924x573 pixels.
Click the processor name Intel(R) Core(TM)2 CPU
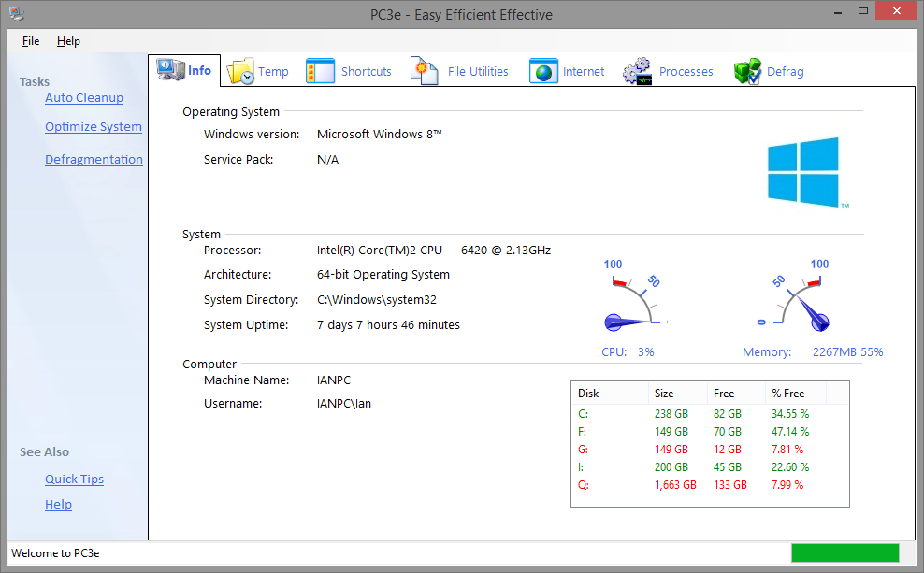click(x=380, y=251)
